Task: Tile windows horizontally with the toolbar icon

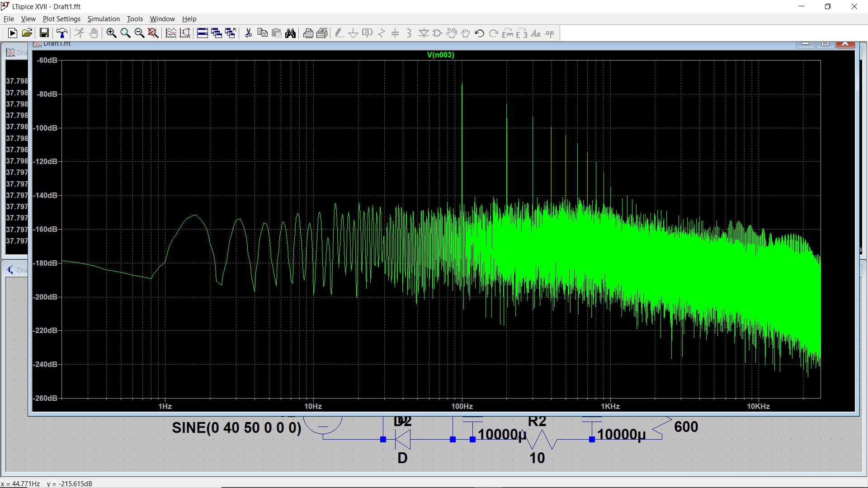Action: (x=203, y=33)
